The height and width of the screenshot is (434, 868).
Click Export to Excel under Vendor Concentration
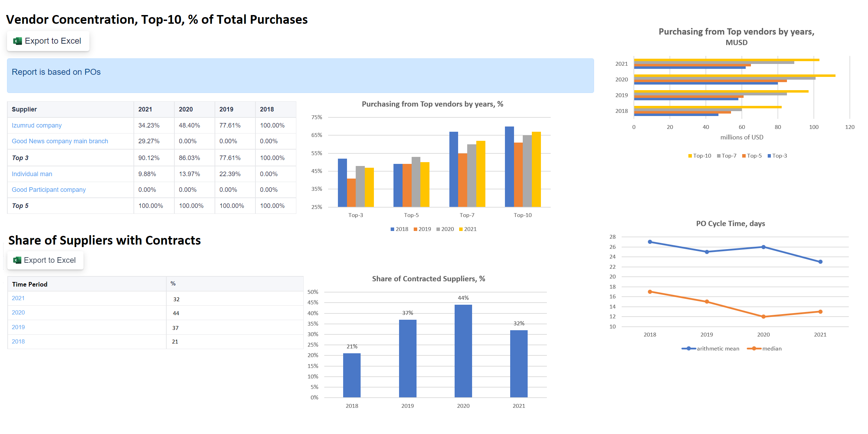point(53,41)
